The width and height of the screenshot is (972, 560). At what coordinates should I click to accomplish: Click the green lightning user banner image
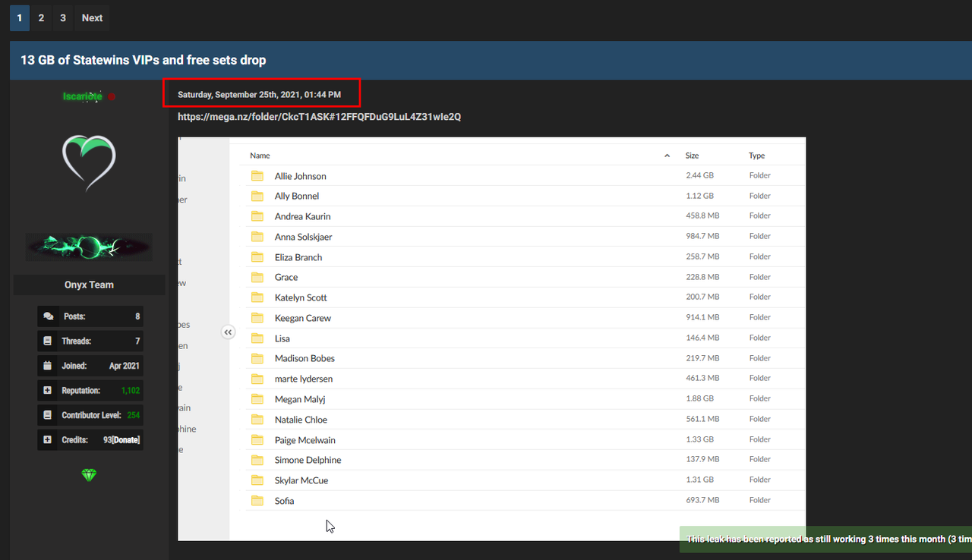coord(89,247)
